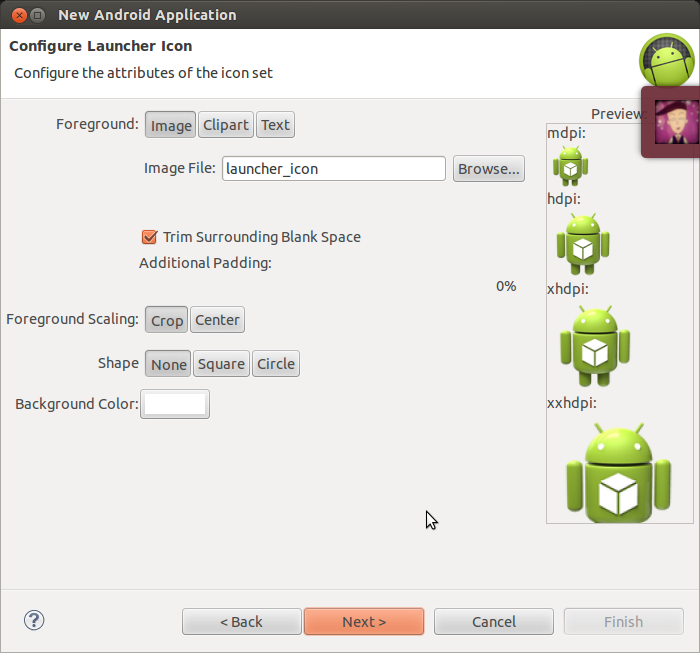This screenshot has width=700, height=653.
Task: Click the xxhdpi Android icon preview
Action: coord(618,473)
